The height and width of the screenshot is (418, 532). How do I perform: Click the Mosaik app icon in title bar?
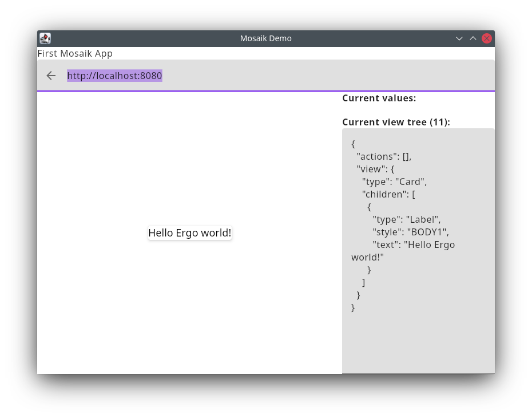(x=45, y=38)
